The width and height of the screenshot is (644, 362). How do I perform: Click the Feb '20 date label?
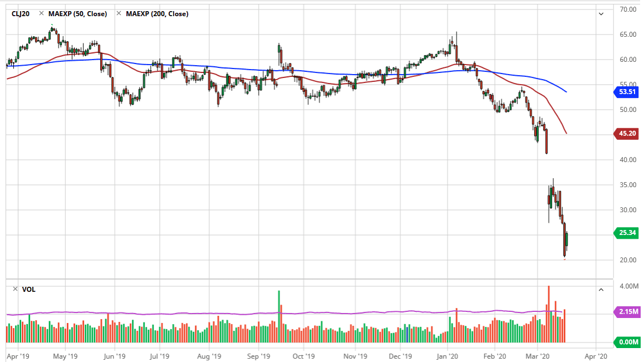[495, 356]
